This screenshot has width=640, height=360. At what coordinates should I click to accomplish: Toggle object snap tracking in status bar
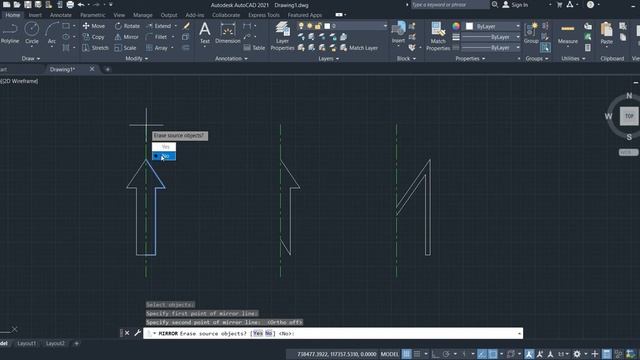pyautogui.click(x=482, y=354)
